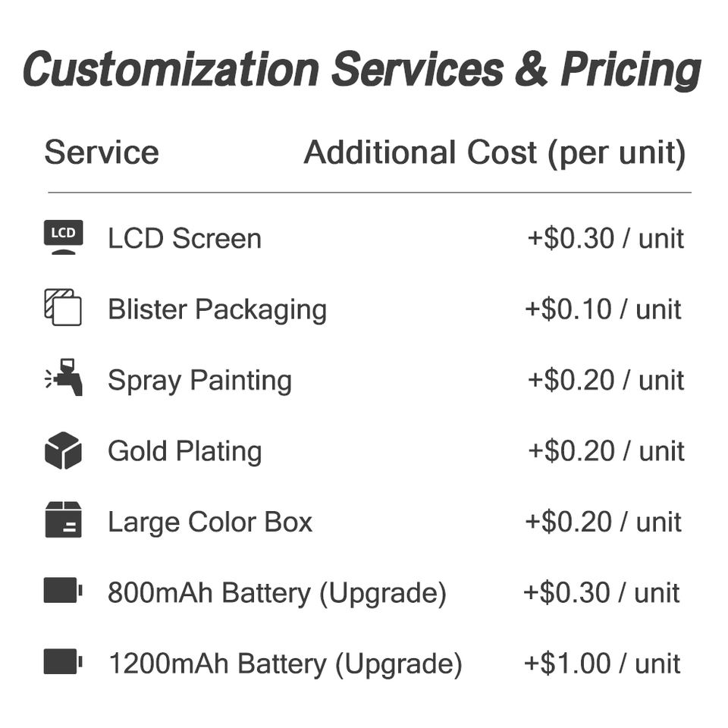Viewport: 728px width, 728px height.
Task: Click the +$1.00 / unit price
Action: click(x=601, y=663)
